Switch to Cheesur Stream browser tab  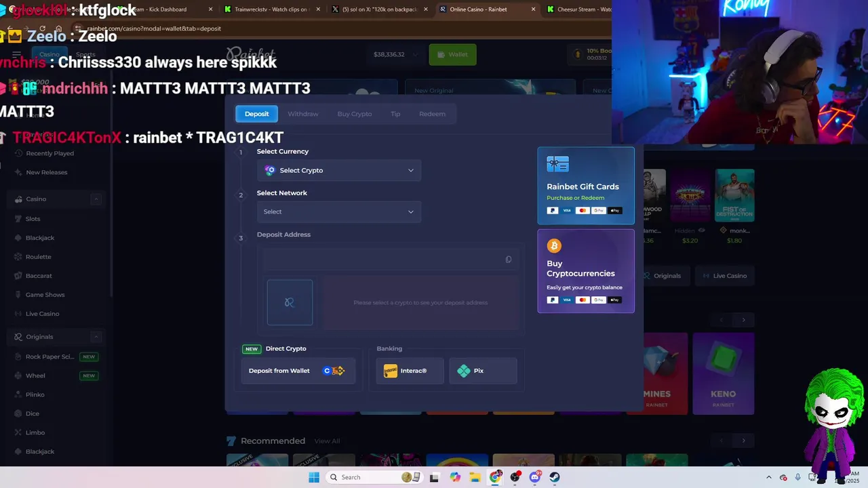tap(580, 9)
